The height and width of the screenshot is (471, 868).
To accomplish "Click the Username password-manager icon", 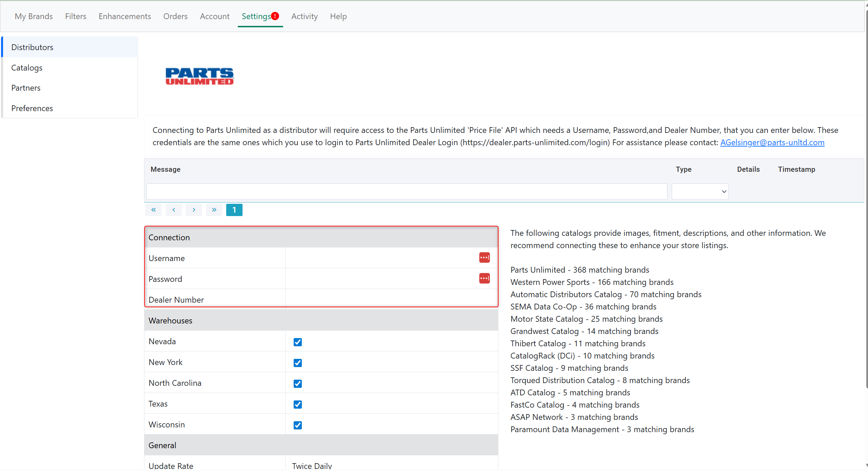I will click(x=484, y=258).
